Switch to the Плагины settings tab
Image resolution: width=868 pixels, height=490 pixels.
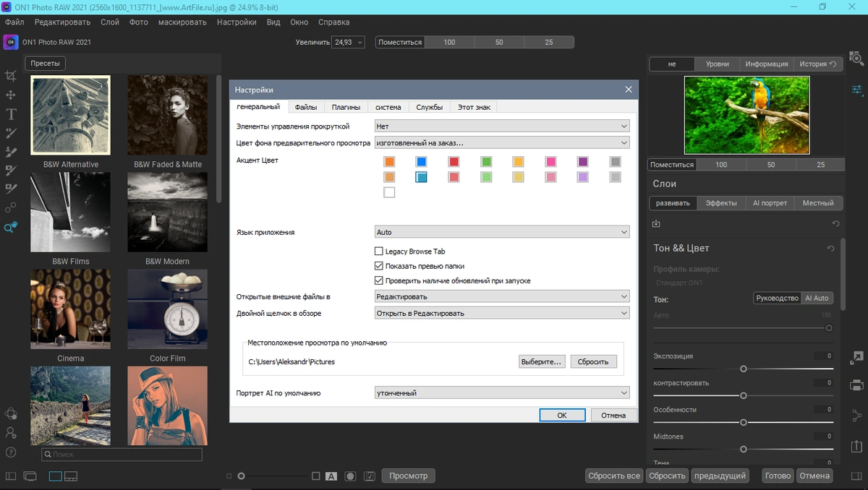tap(346, 107)
